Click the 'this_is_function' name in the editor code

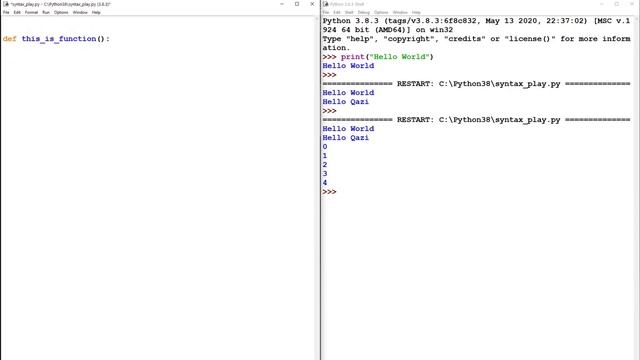click(x=59, y=39)
